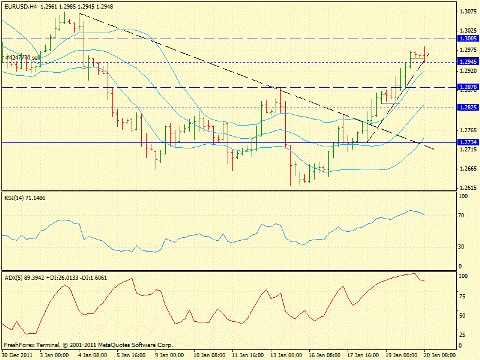
Task: Click the RSI scale value 30
Action: 461,247
